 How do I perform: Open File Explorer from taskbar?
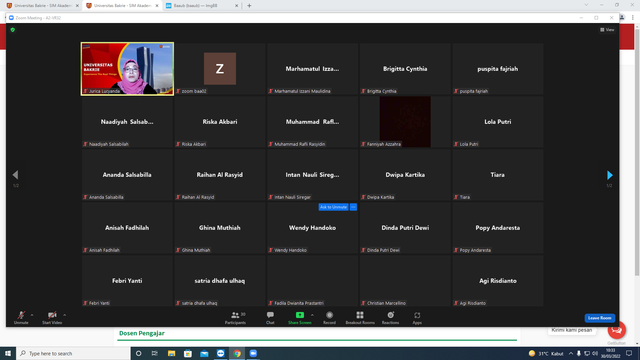click(x=171, y=353)
